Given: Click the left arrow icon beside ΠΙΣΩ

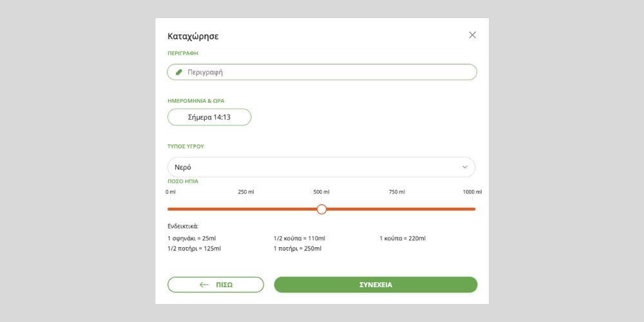Looking at the screenshot, I should (204, 285).
